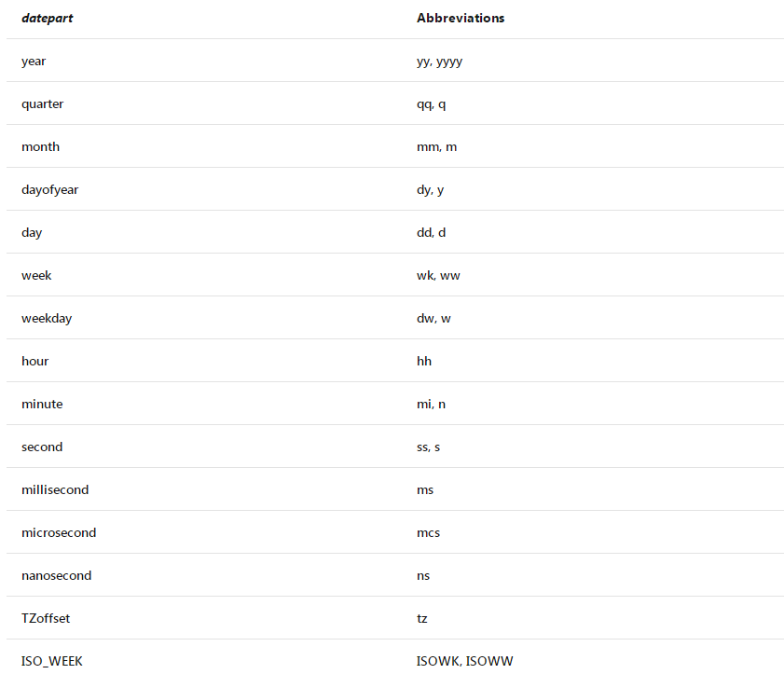Screen dimensions: 784x674
Task: Click the 'mcs' abbreviation text
Action: 429,533
